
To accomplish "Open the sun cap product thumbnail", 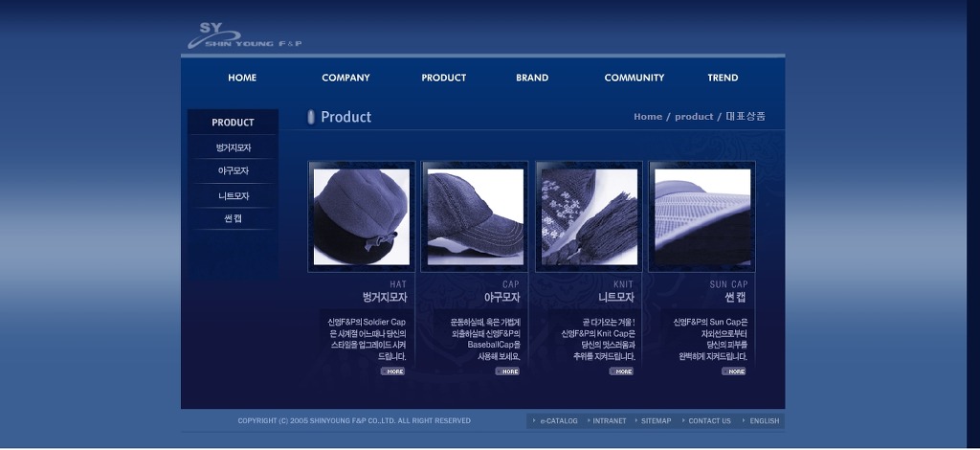I will click(x=702, y=216).
